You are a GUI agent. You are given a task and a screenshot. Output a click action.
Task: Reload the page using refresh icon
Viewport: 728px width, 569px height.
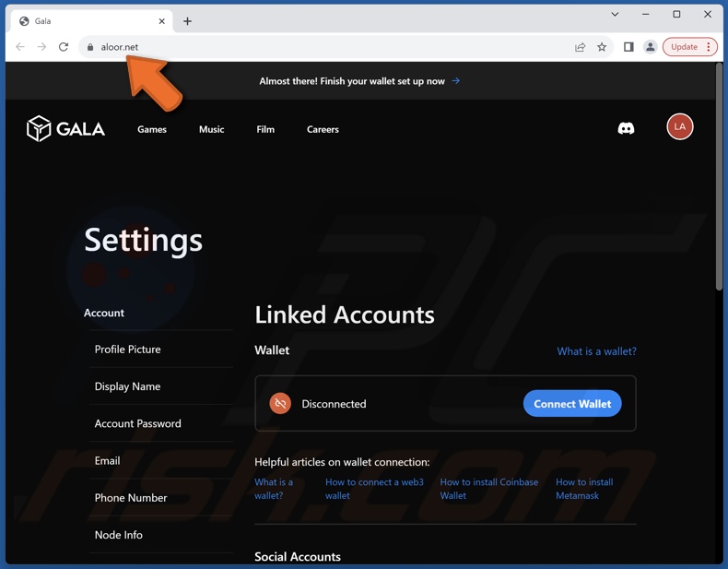click(x=64, y=47)
